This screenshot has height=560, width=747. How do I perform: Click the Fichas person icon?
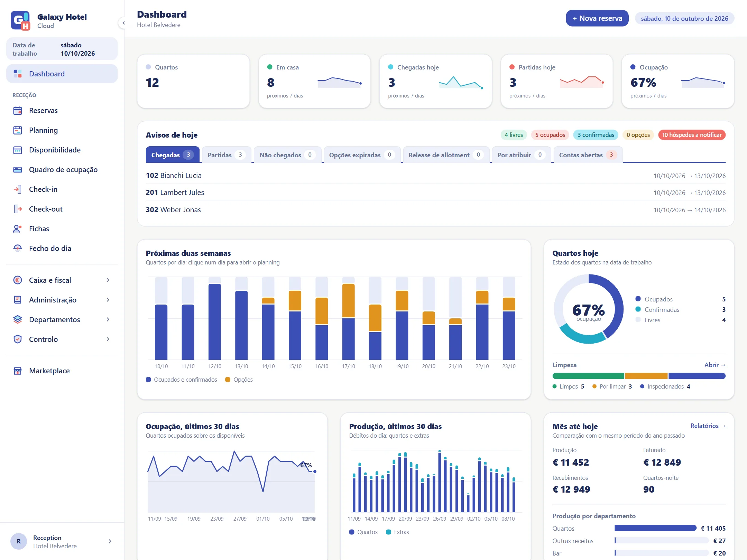click(x=18, y=229)
